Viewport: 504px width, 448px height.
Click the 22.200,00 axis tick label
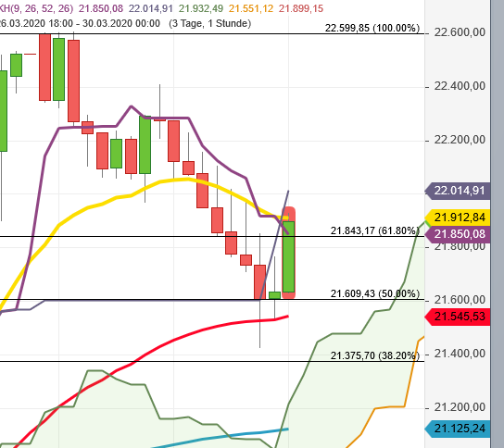(460, 140)
